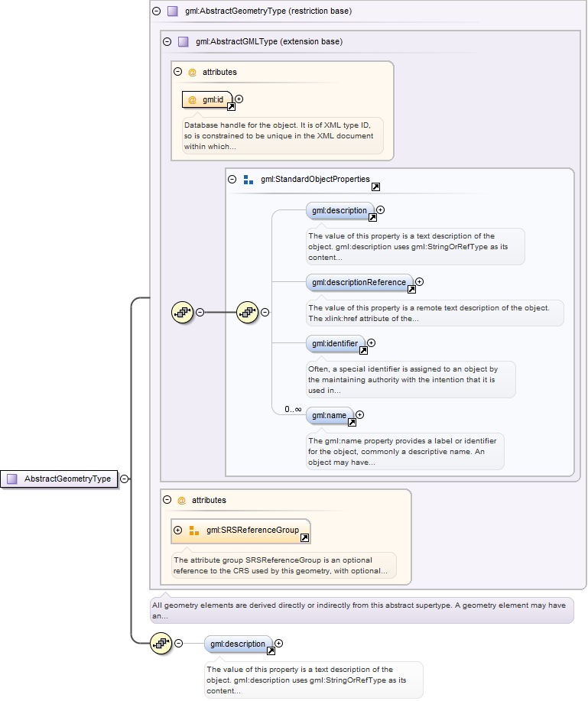Expand the gml:name element

point(359,415)
